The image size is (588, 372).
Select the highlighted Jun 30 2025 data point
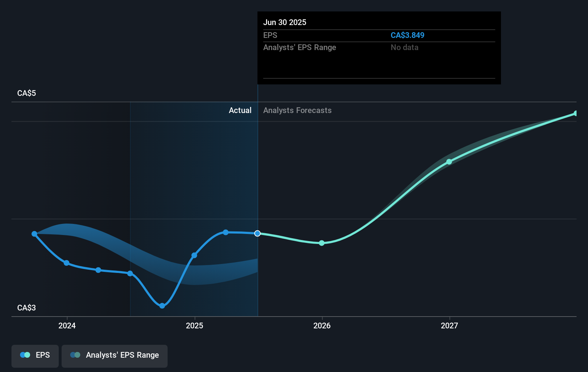(257, 233)
